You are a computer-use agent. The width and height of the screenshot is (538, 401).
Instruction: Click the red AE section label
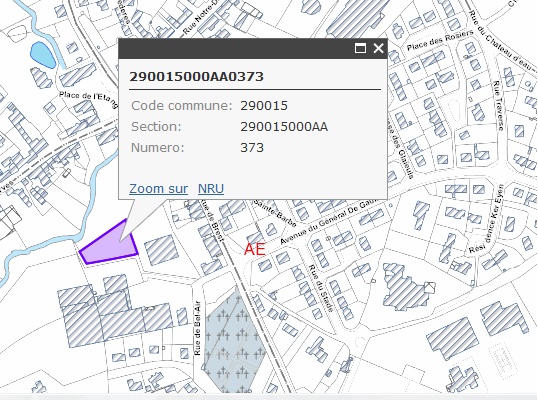(255, 249)
